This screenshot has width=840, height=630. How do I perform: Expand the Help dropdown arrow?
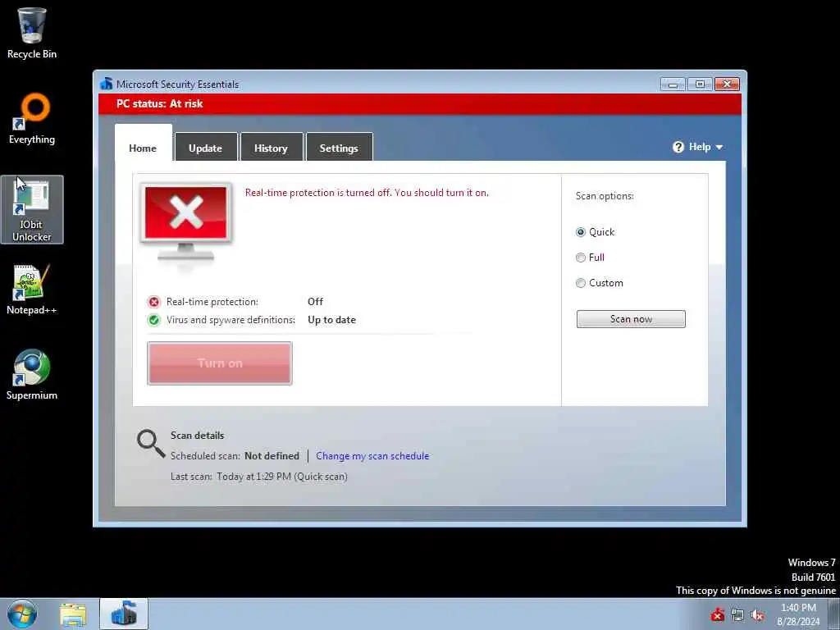[x=719, y=148]
